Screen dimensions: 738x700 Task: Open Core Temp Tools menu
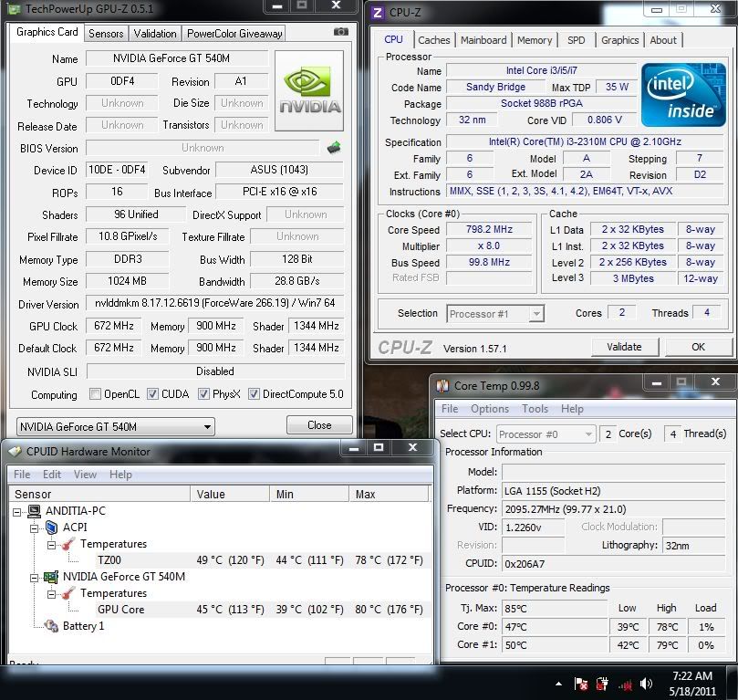tap(535, 409)
